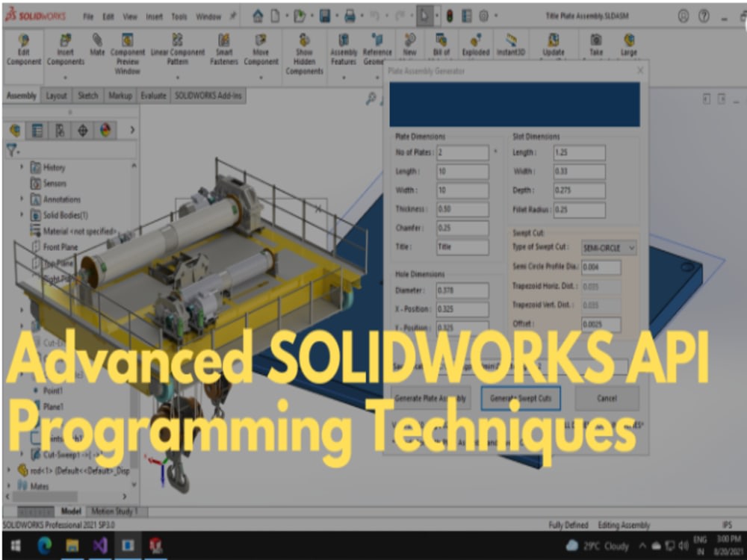Click Large Assembly Settings tool
747x560 pixels.
[629, 45]
